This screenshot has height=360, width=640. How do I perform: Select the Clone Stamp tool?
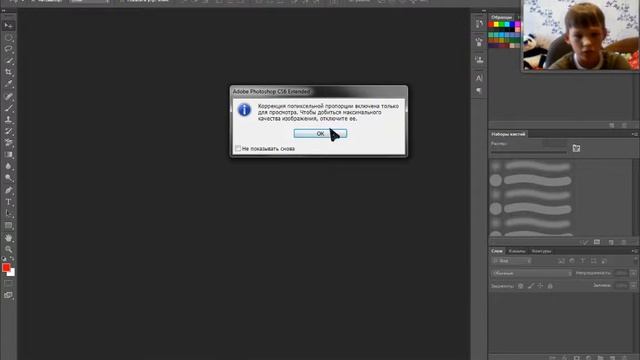(x=8, y=120)
